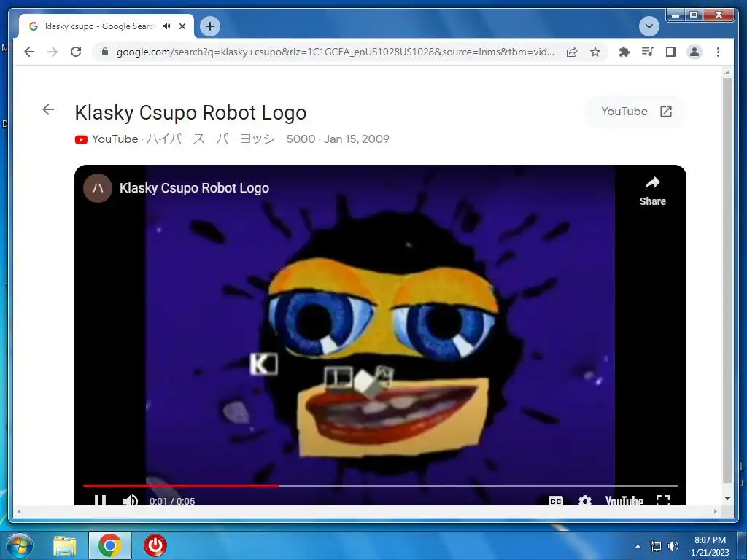
Task: Click the horizontal scrollbar right arrow
Action: tap(715, 511)
